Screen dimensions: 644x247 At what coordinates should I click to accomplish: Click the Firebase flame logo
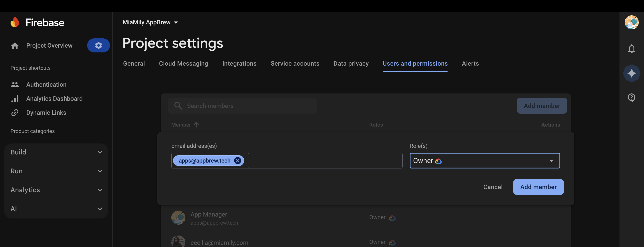(x=15, y=22)
